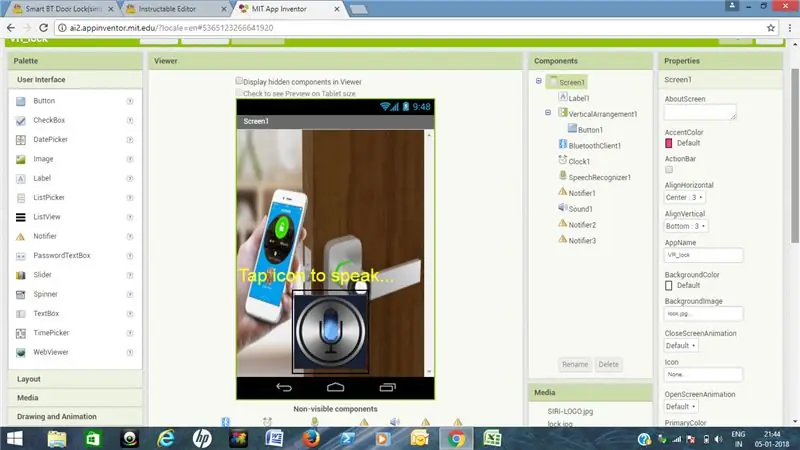Open Internet Explorer from the taskbar
Screen dimensions: 800x450
(166, 439)
